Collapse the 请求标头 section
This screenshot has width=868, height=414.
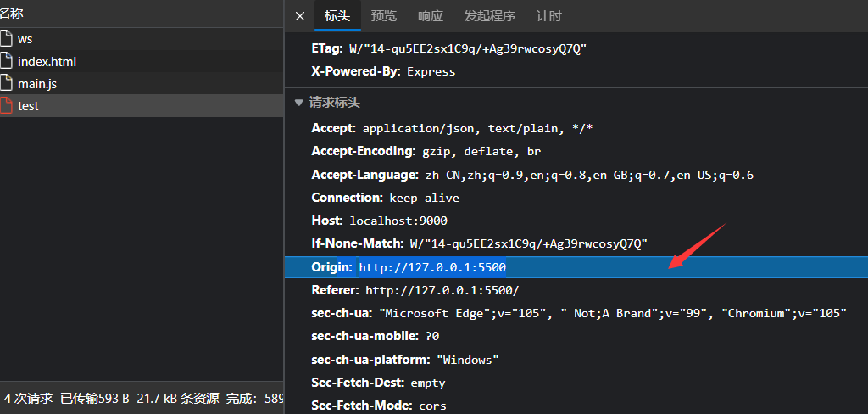coord(298,103)
